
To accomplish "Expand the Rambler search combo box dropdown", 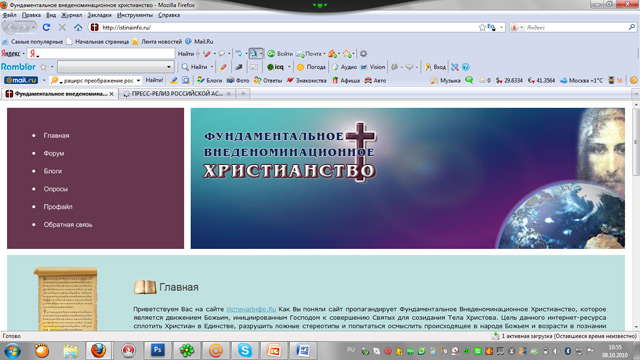I will (169, 67).
